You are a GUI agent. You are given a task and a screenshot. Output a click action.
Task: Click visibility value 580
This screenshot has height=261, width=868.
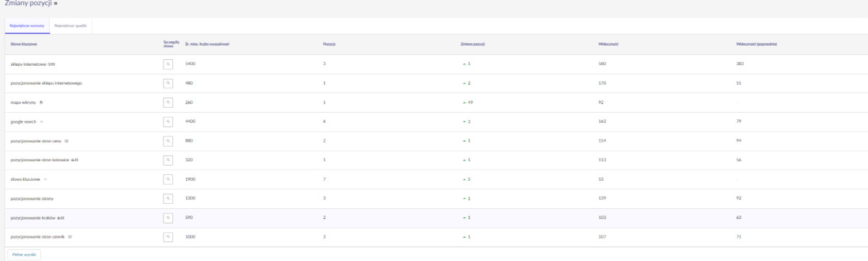click(x=602, y=64)
